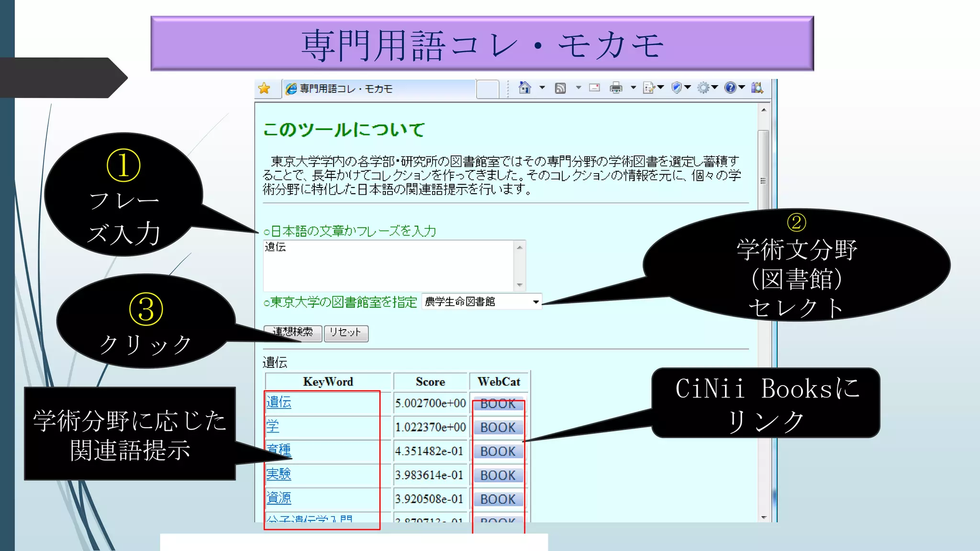This screenshot has height=551, width=980.
Task: Open the 遺伝 keyword link
Action: [x=278, y=402]
